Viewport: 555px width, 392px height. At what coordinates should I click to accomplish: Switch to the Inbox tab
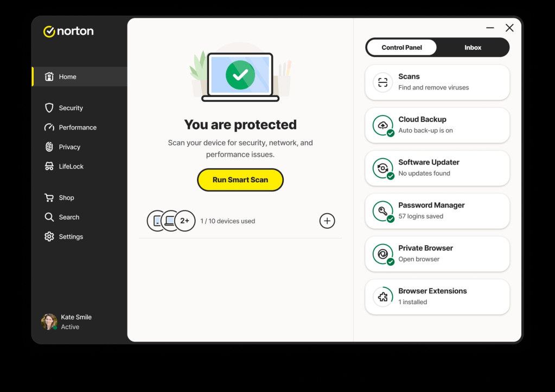(473, 47)
